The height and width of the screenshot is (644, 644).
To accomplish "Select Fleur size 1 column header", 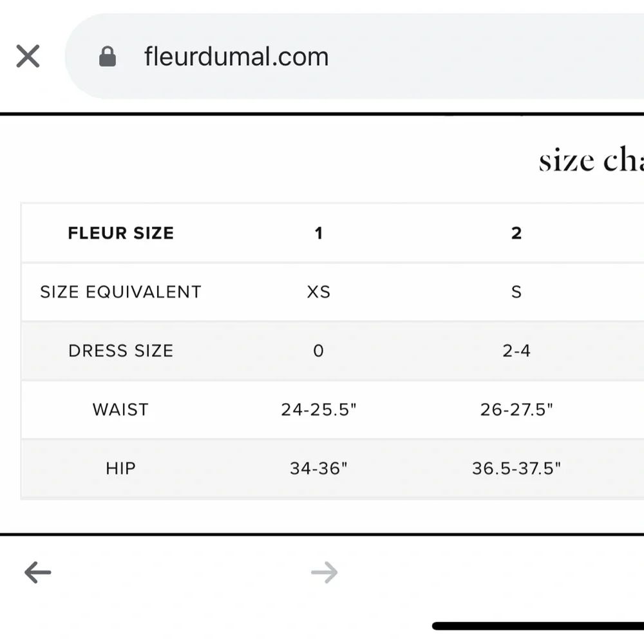I will 319,233.
